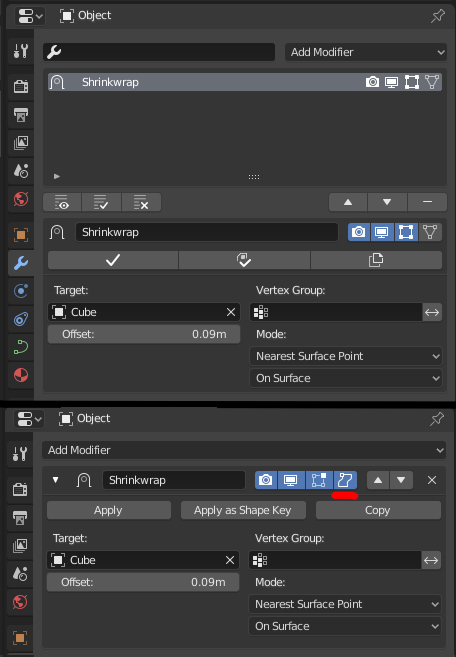Move modifier up in lower panel header
Screen dimensions: 456x657
[378, 480]
